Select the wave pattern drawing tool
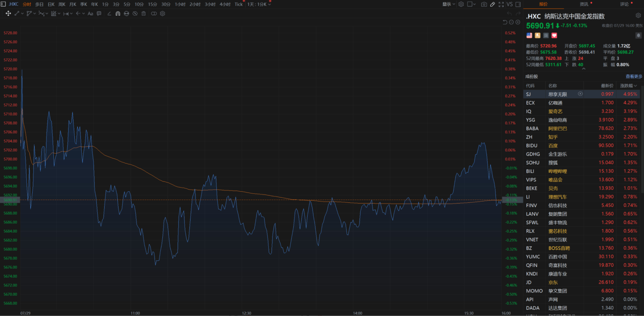This screenshot has height=316, width=644. point(41,14)
